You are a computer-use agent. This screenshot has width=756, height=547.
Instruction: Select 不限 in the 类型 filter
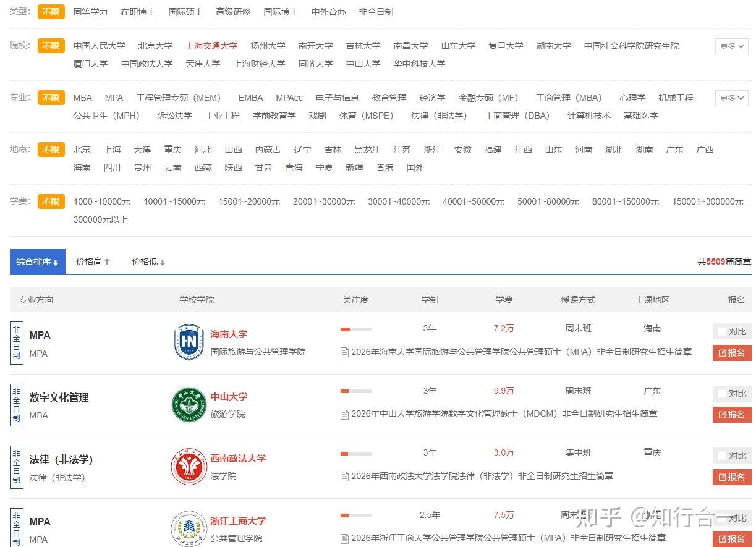tap(51, 12)
